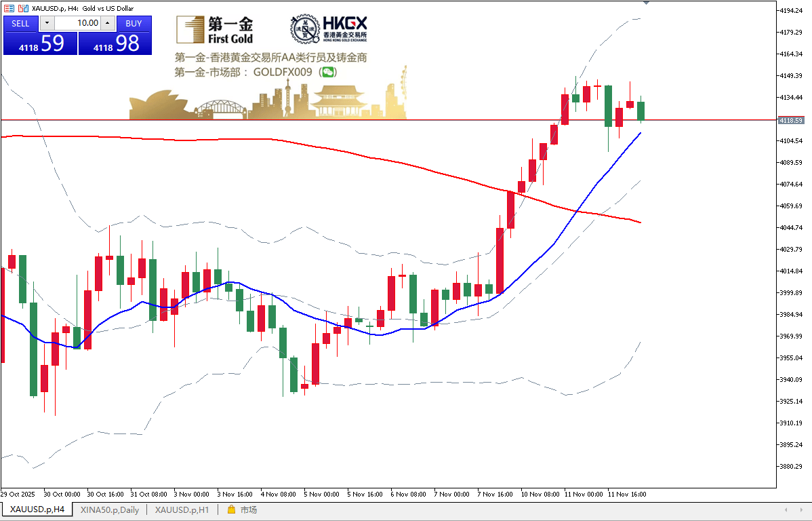Click the lock icon on 市场 tab
Screen dimensions: 812x521
pyautogui.click(x=232, y=509)
